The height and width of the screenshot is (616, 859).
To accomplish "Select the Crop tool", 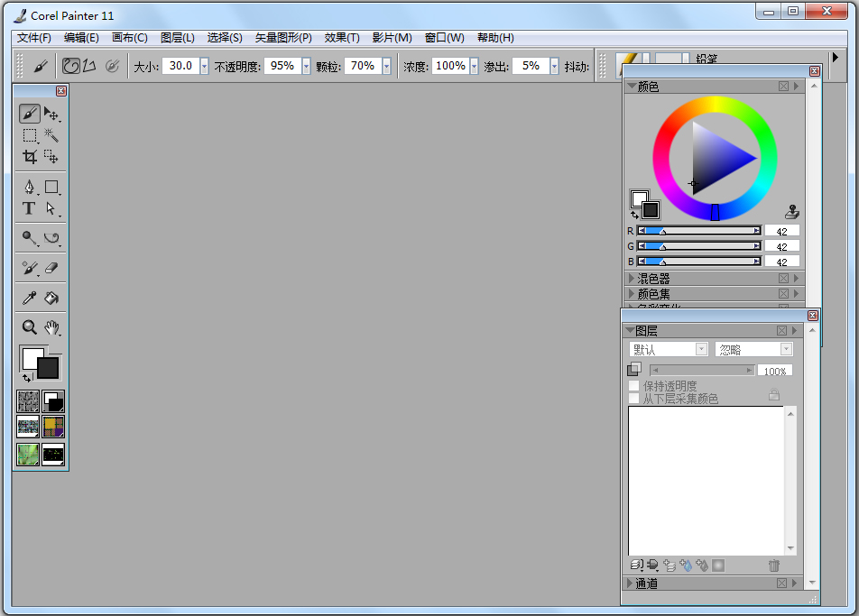I will [30, 156].
